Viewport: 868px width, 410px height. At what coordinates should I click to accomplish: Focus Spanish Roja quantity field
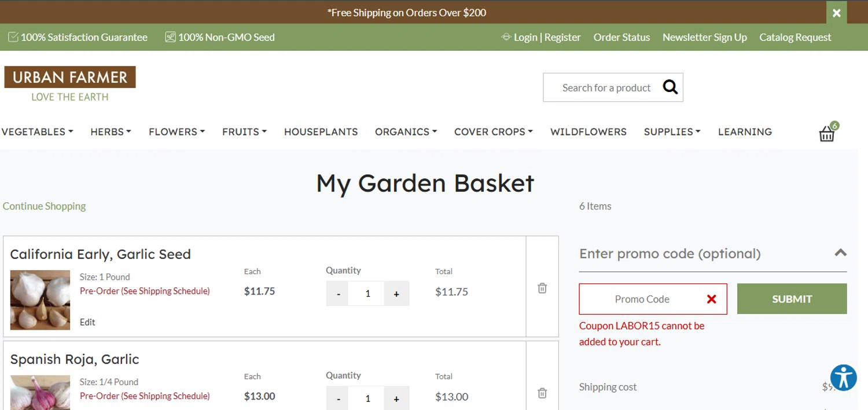click(367, 398)
